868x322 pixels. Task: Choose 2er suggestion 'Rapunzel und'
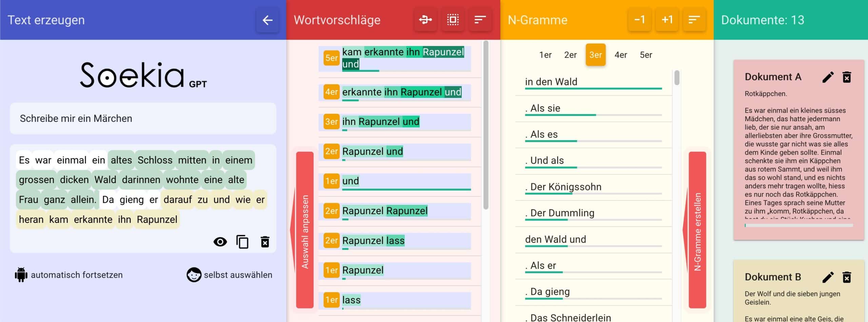395,152
